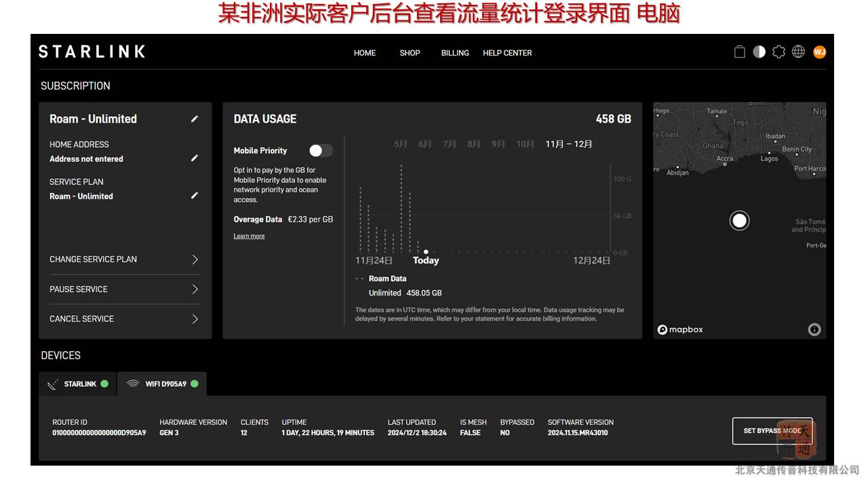Image resolution: width=868 pixels, height=488 pixels.
Task: Click the last updated timestamp
Action: point(417,432)
